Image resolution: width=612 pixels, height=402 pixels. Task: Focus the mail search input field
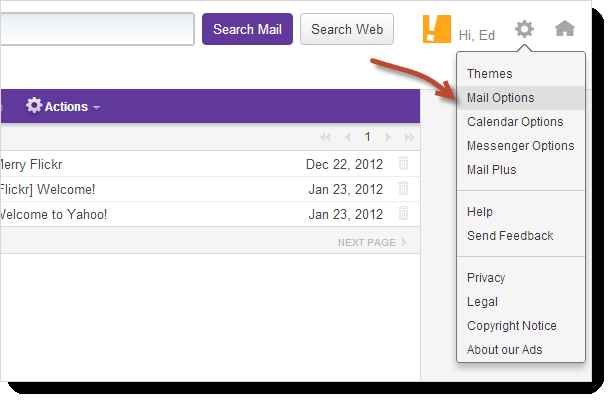(x=97, y=29)
